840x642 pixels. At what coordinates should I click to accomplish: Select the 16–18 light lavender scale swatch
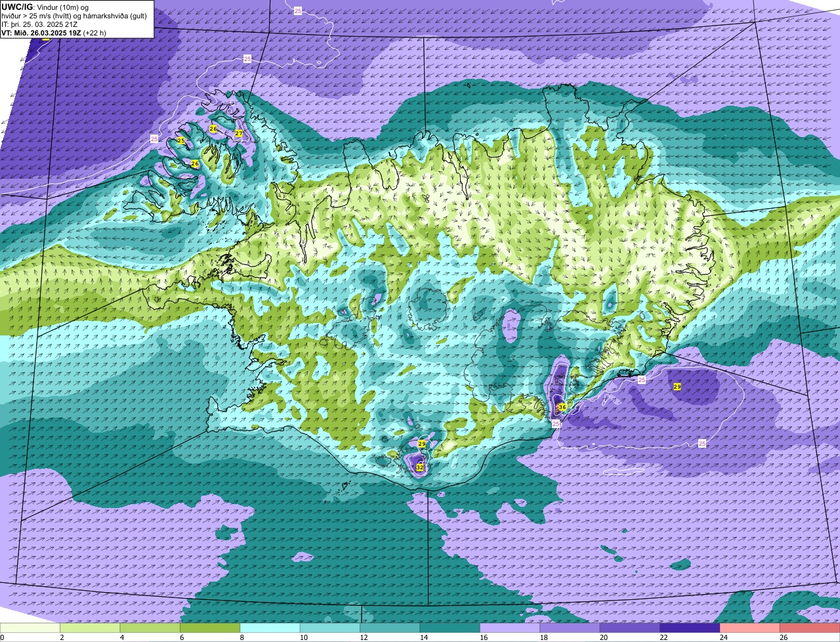point(510,628)
